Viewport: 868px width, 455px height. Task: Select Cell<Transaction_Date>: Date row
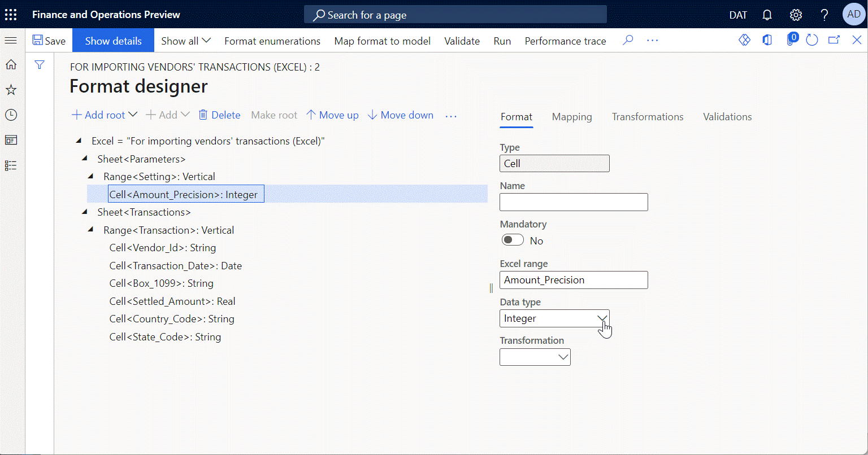(176, 265)
